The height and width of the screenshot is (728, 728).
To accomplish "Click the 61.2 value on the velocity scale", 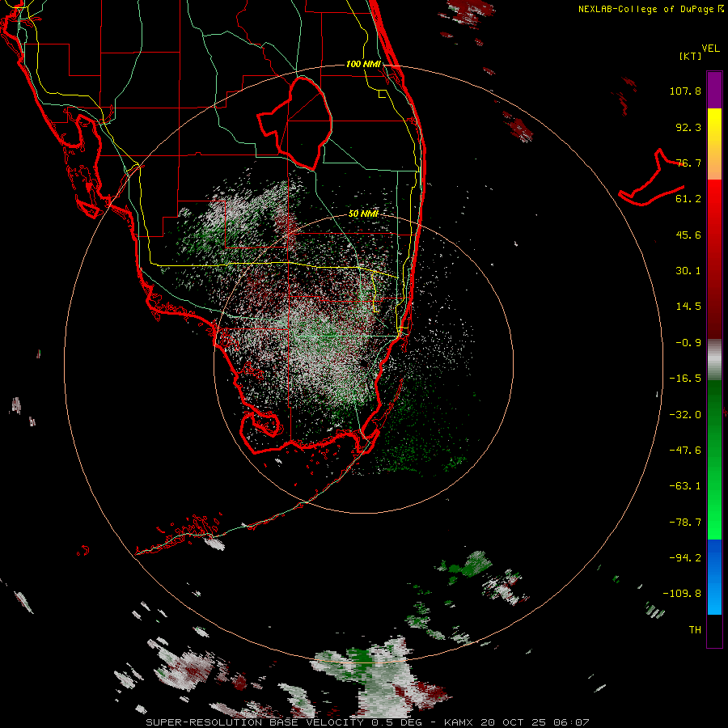I will [688, 199].
